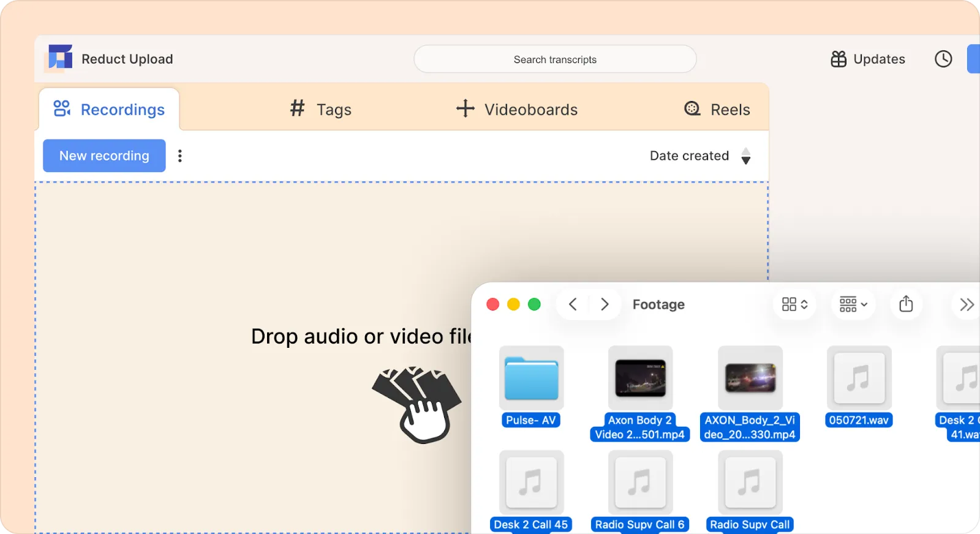980x534 pixels.
Task: Click the Search transcripts field
Action: click(x=555, y=59)
